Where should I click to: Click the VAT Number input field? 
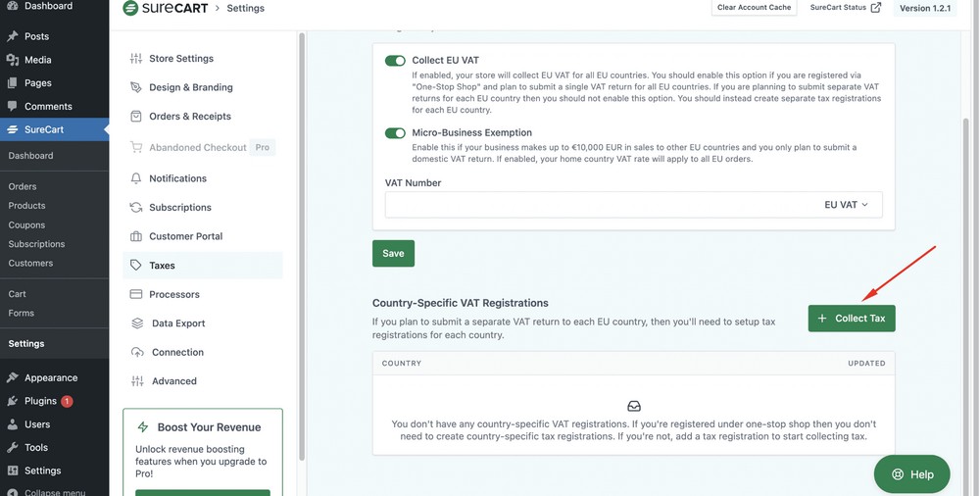point(598,205)
